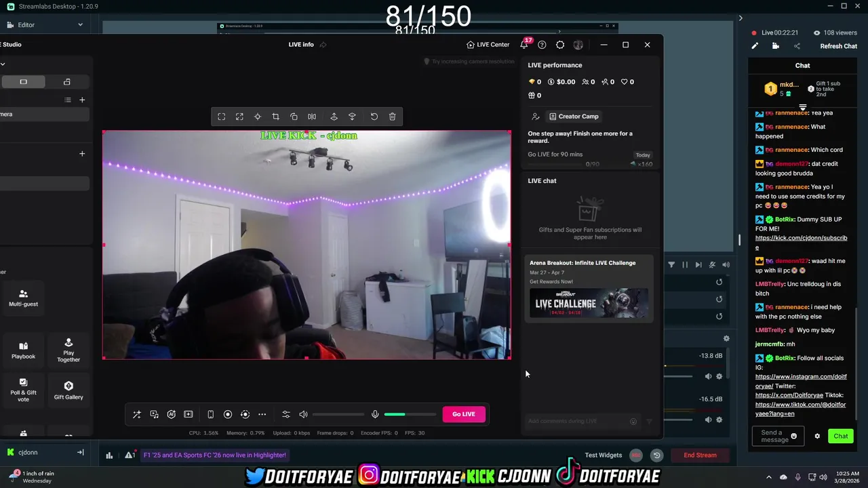Select the Chat tab header

(803, 66)
